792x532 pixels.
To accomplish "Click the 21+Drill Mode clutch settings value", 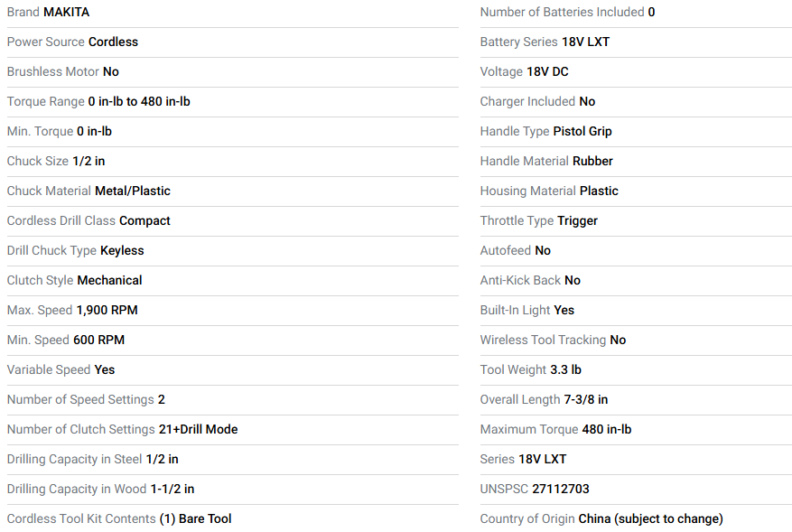I will click(198, 429).
